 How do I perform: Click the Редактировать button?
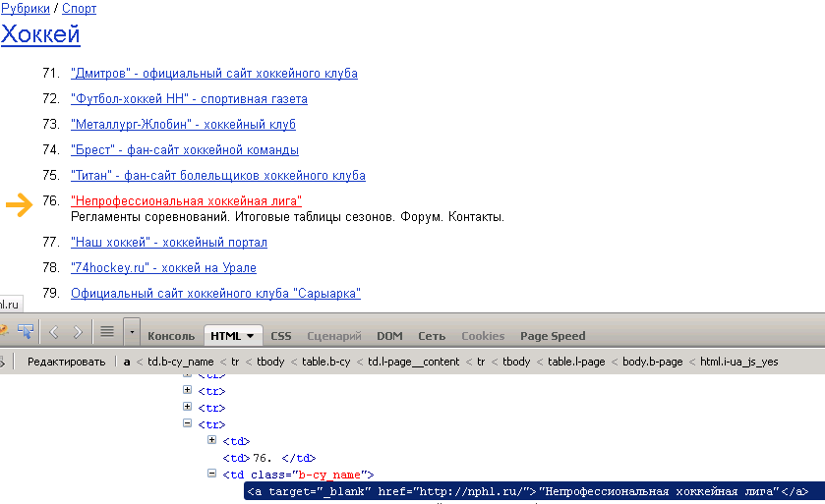[66, 362]
